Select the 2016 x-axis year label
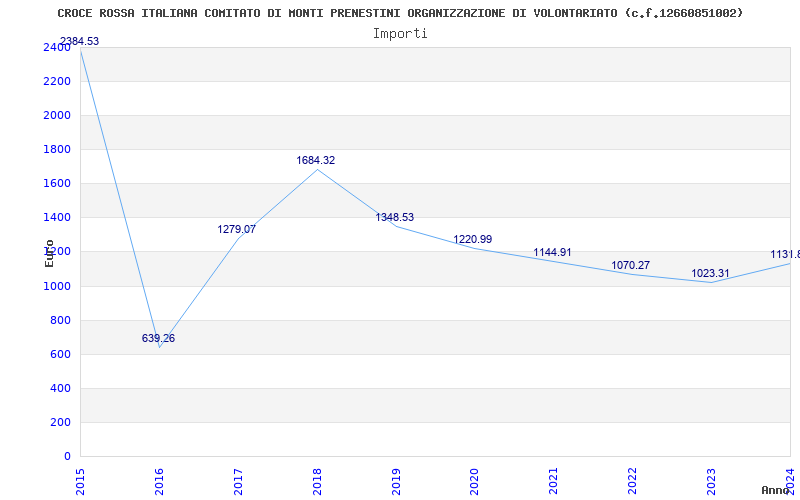The image size is (800, 500). [159, 481]
